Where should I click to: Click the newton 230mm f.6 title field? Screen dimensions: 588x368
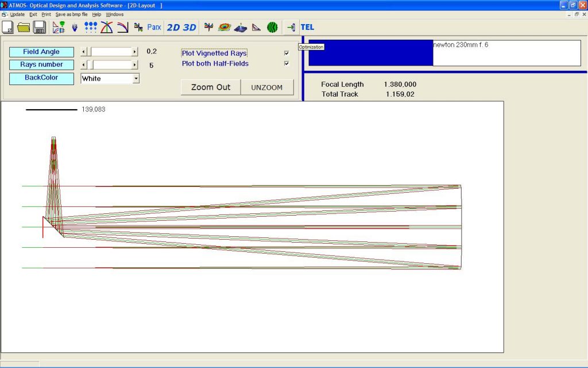pyautogui.click(x=506, y=53)
